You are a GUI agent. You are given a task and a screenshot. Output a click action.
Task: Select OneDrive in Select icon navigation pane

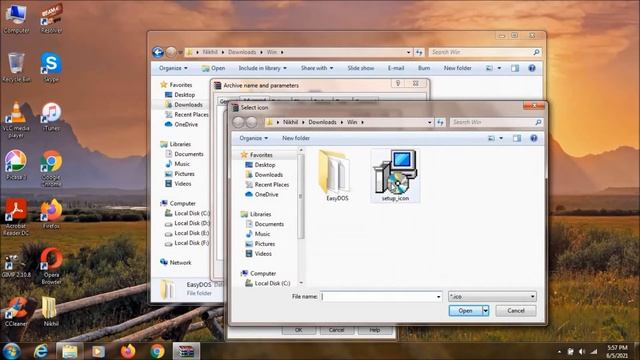pos(266,194)
